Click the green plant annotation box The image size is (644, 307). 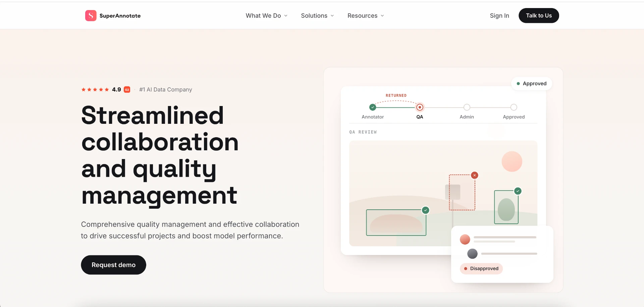point(506,207)
